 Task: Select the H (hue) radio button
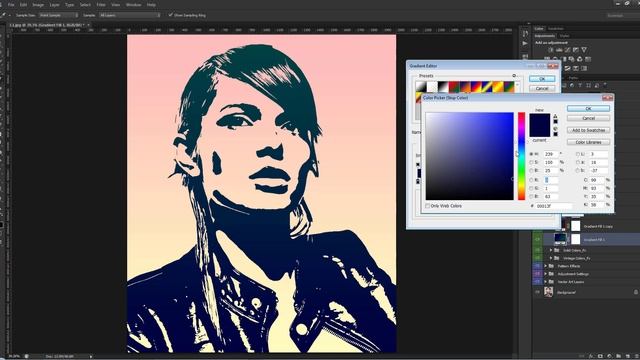[531, 154]
